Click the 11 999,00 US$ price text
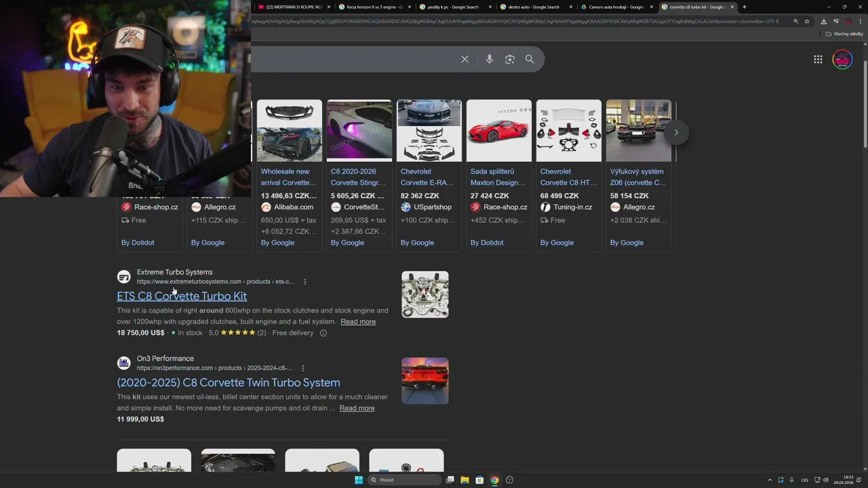The width and height of the screenshot is (868, 488). (140, 419)
